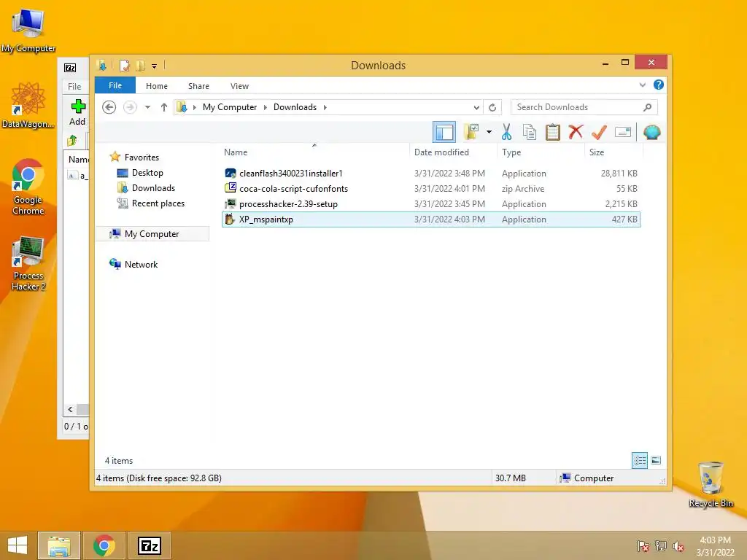Click My Computer in the address path
This screenshot has height=560, width=747.
coord(230,107)
